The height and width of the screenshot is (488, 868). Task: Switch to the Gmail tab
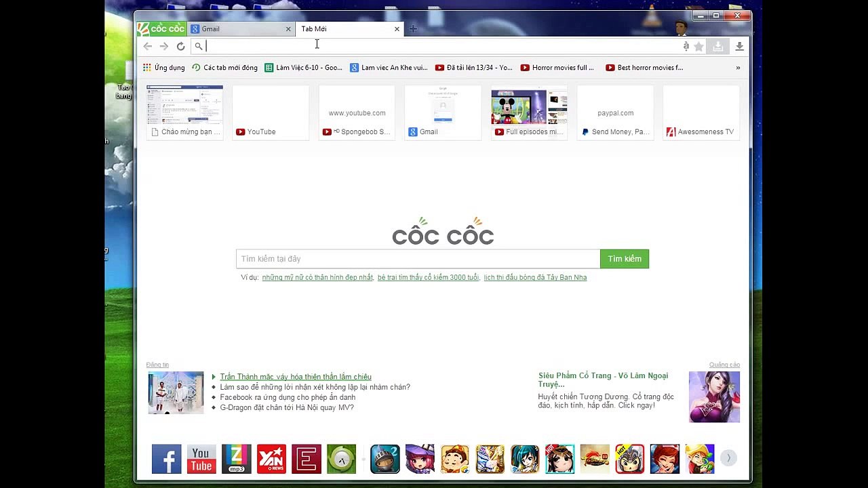coord(241,28)
